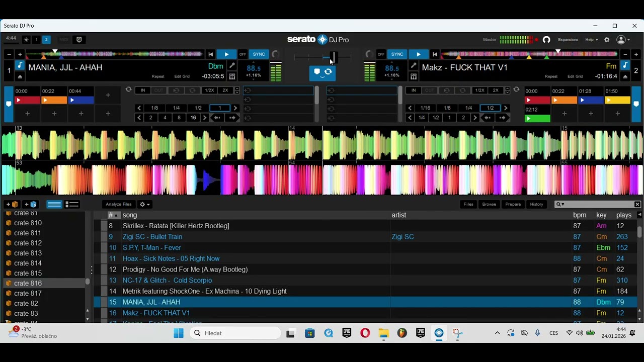Open Edit Grid for deck 1
The height and width of the screenshot is (362, 644).
tap(182, 76)
